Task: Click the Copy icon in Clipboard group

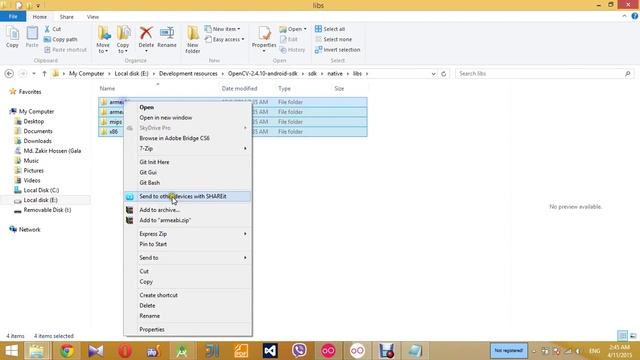Action: point(12,37)
